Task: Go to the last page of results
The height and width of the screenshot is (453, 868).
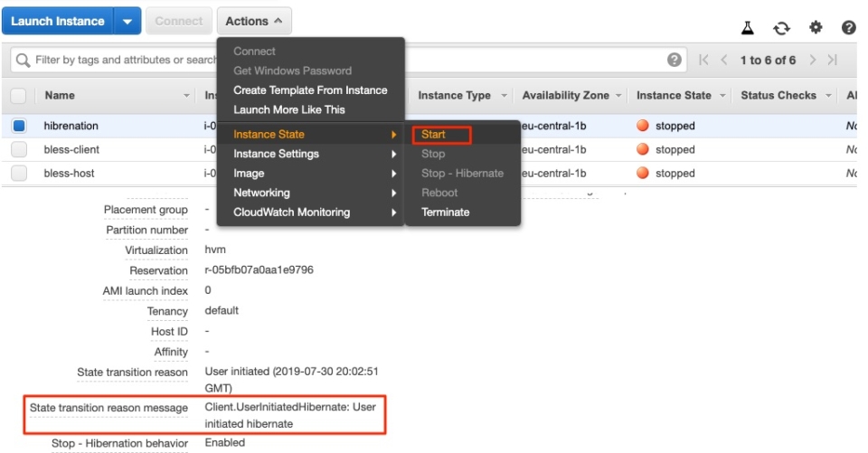Action: point(832,60)
